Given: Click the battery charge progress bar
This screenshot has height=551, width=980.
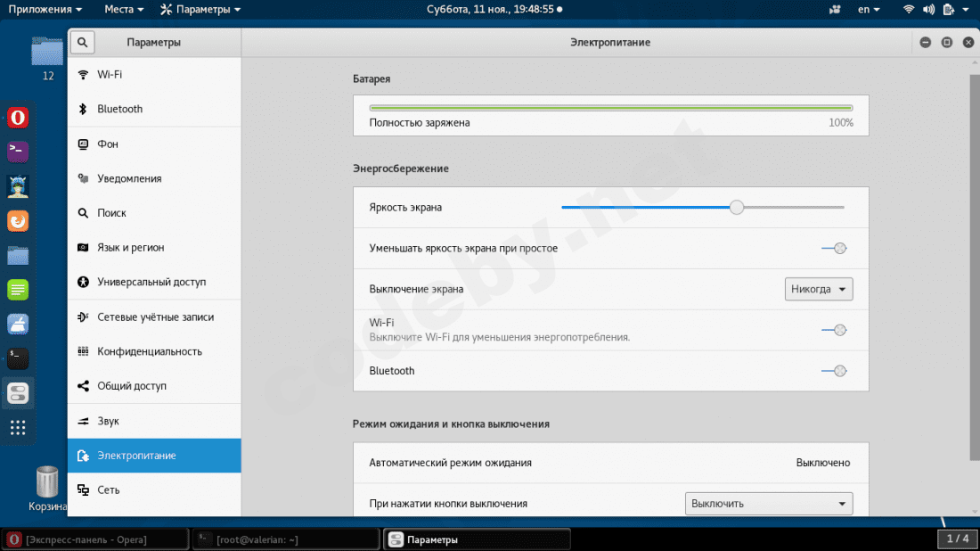Looking at the screenshot, I should (x=610, y=108).
